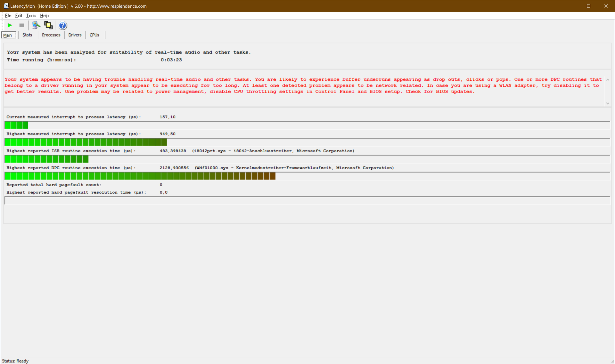Open the Tools menu
The height and width of the screenshot is (364, 615).
(31, 15)
